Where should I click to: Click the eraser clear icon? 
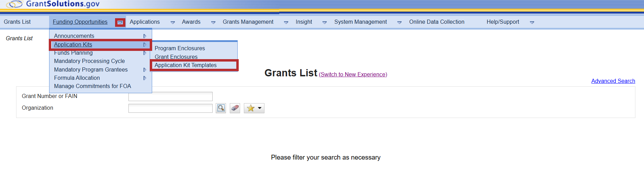(x=235, y=108)
